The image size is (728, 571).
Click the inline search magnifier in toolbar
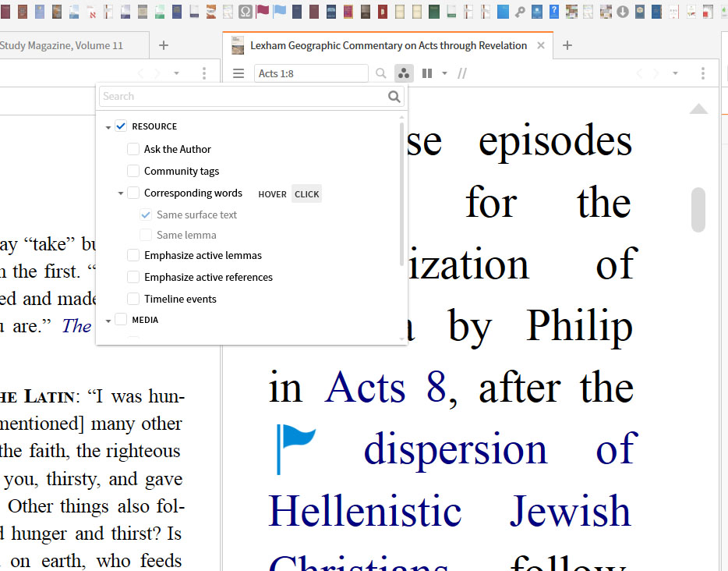click(380, 73)
